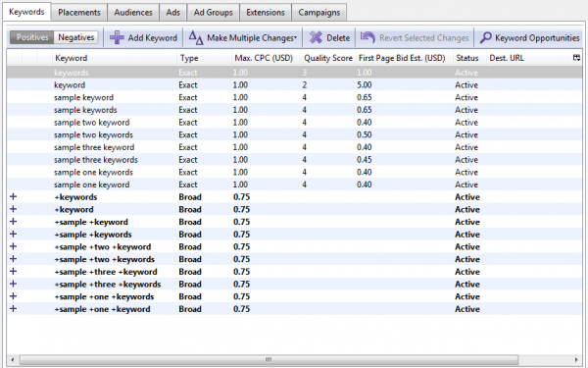The width and height of the screenshot is (588, 368).
Task: Switch to the Keywords tab
Action: (x=26, y=12)
